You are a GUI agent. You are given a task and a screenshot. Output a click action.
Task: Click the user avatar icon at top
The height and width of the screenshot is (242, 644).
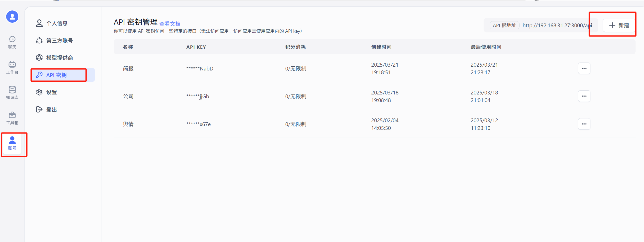[12, 17]
